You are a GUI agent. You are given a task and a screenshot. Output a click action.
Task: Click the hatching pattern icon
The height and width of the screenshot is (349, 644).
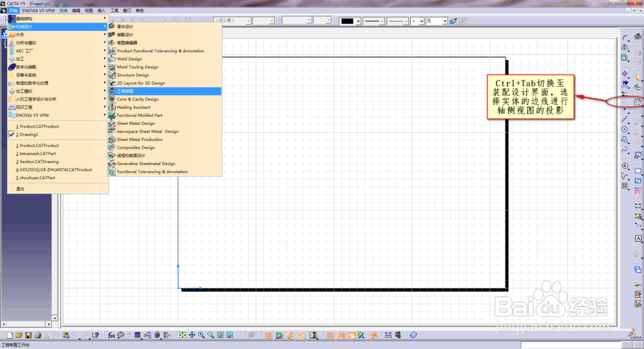(x=463, y=21)
